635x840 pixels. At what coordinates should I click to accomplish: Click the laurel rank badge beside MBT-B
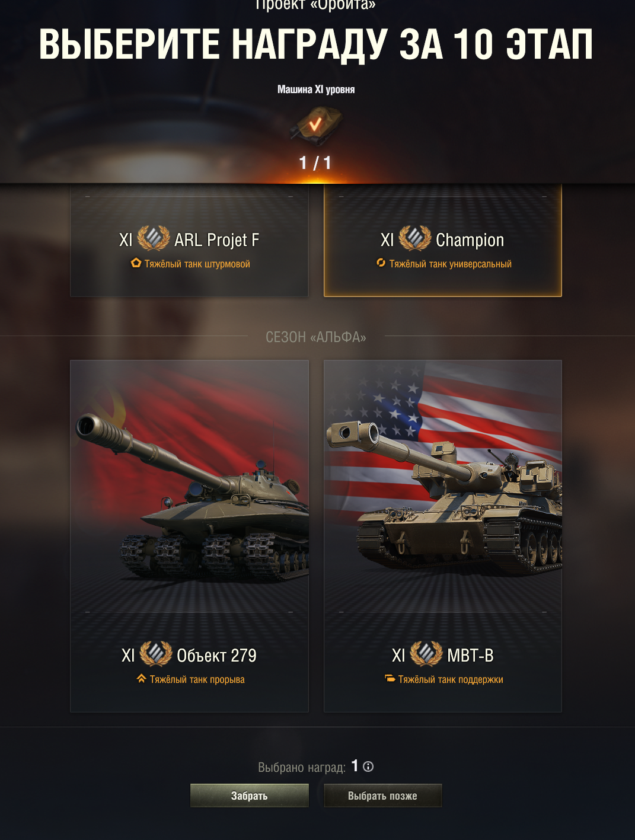426,654
